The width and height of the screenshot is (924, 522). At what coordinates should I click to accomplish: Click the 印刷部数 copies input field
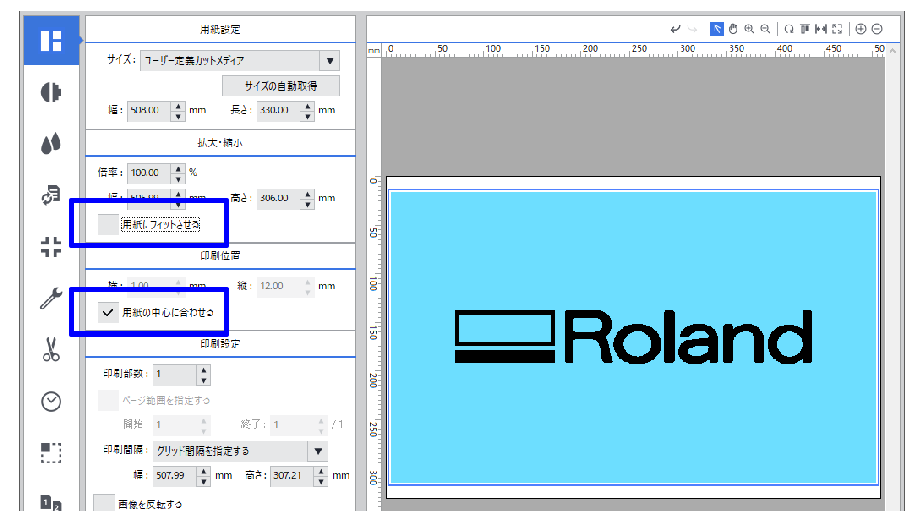(175, 375)
